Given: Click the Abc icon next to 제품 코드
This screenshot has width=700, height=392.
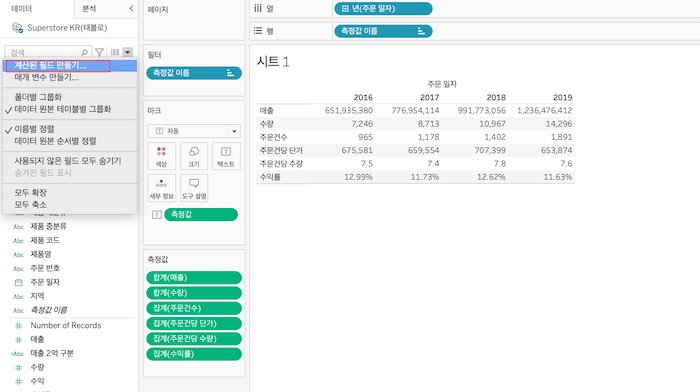Looking at the screenshot, I should pyautogui.click(x=18, y=241).
